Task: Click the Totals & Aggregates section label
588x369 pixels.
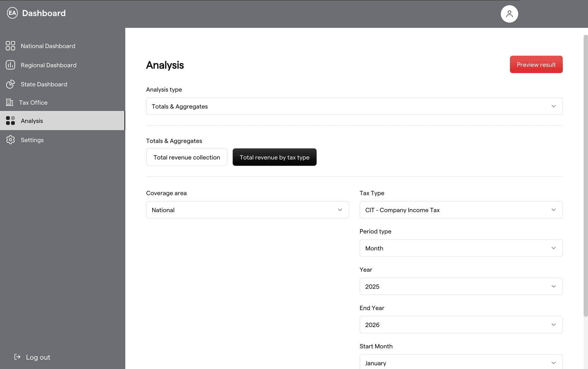Action: pos(174,141)
